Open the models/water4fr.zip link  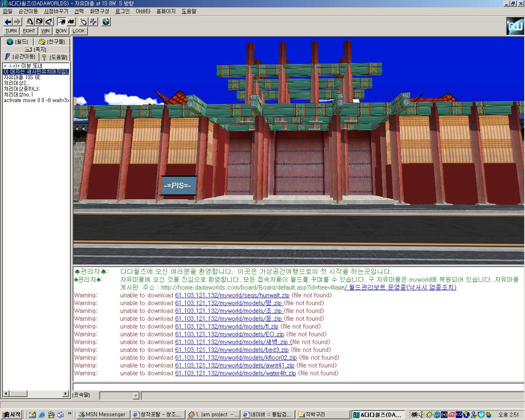(235, 373)
